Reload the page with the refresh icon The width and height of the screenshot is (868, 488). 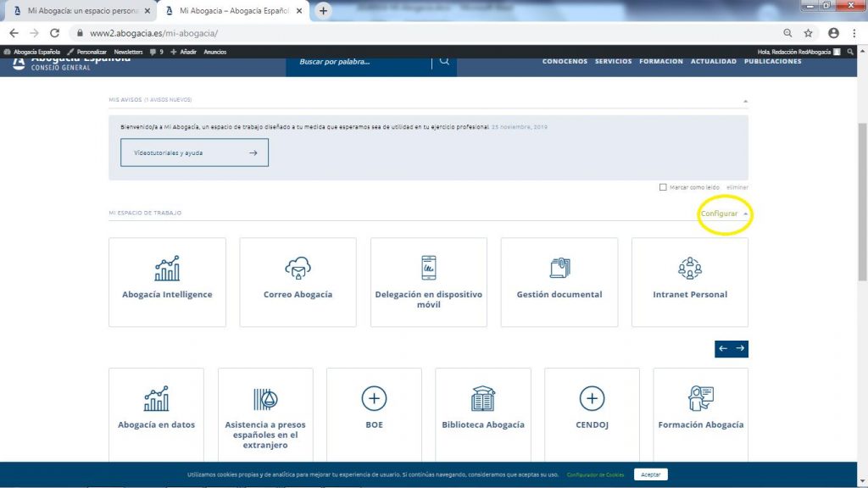[x=54, y=33]
